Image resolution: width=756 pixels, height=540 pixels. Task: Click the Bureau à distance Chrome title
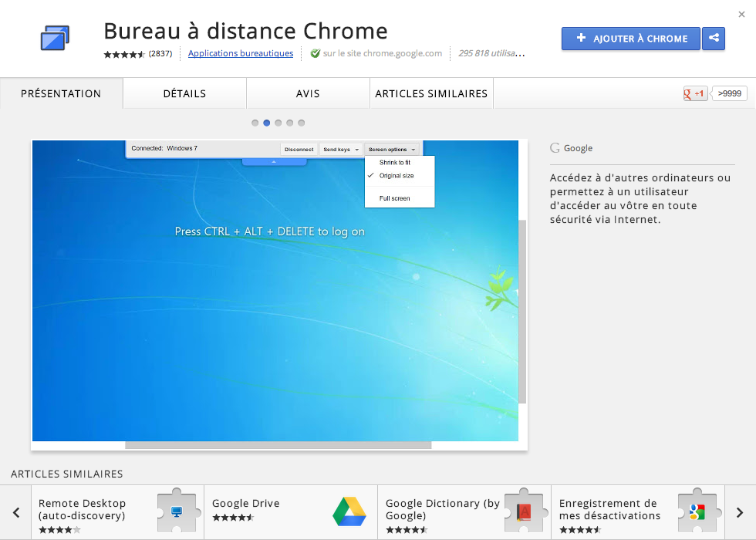pyautogui.click(x=246, y=31)
